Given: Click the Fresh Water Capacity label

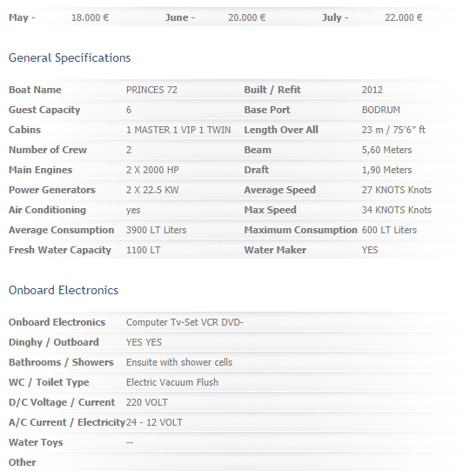Looking at the screenshot, I should click(x=60, y=250).
